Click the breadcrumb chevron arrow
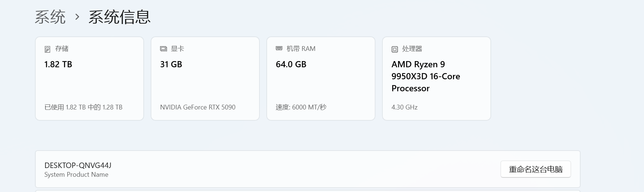This screenshot has width=644, height=192. click(77, 17)
